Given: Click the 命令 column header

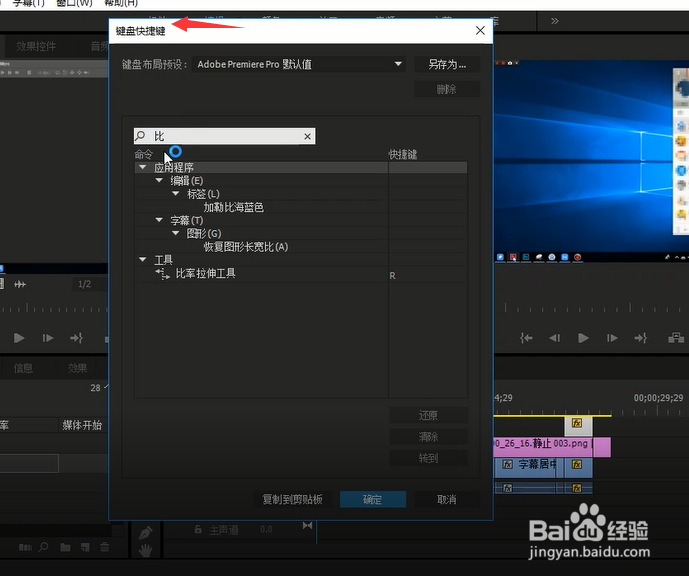Looking at the screenshot, I should pyautogui.click(x=144, y=155).
